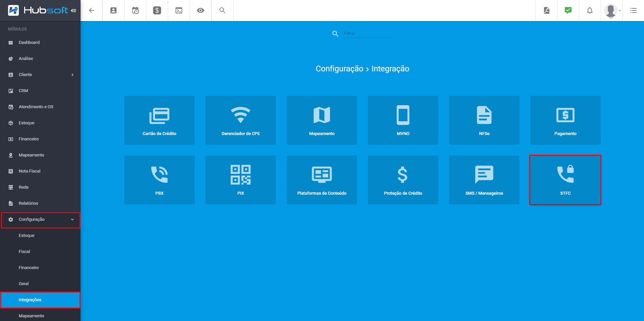Select Financeiro under Configuração
Image resolution: width=644 pixels, height=321 pixels.
(40, 268)
